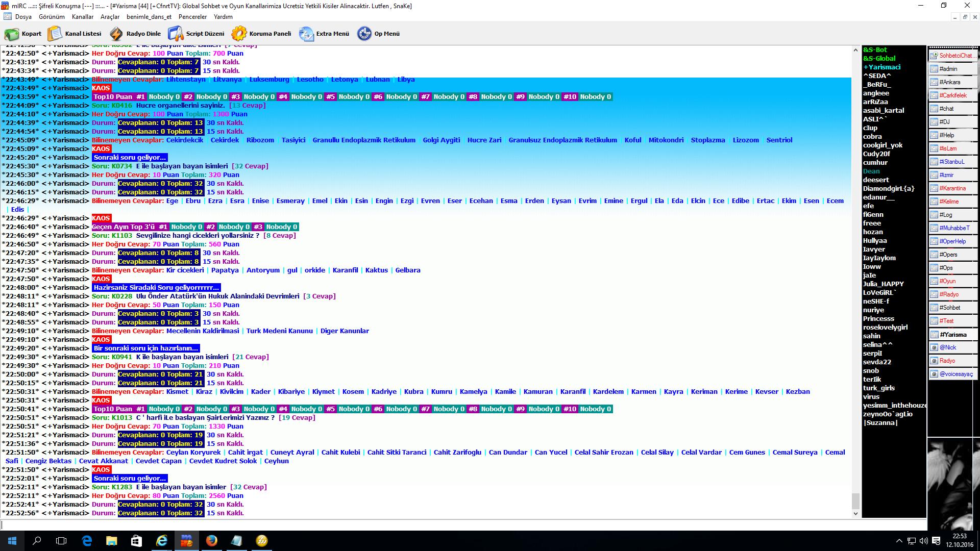Screen dimensions: 980x551
Task: Select nick ^SEDA^ in user list
Action: coord(877,76)
